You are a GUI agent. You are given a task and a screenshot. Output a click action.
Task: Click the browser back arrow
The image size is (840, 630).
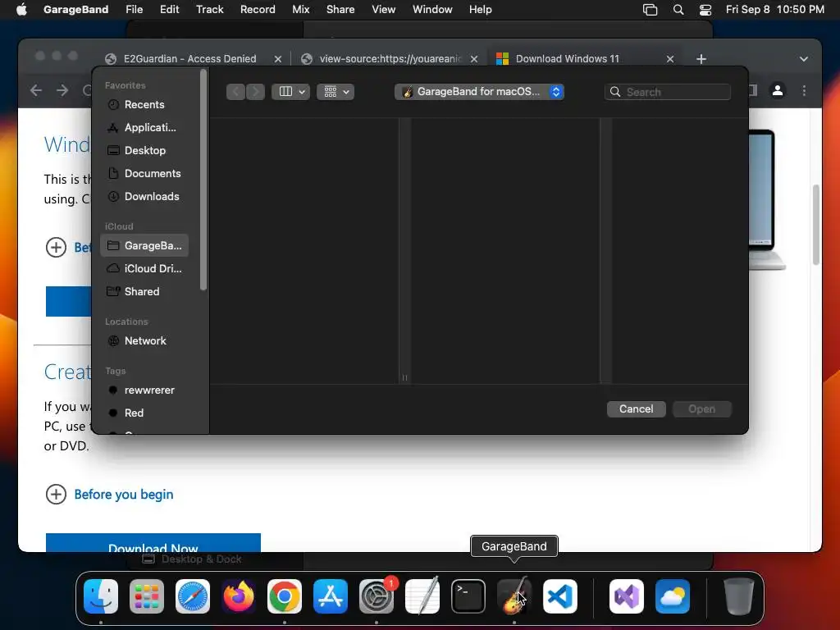(36, 90)
